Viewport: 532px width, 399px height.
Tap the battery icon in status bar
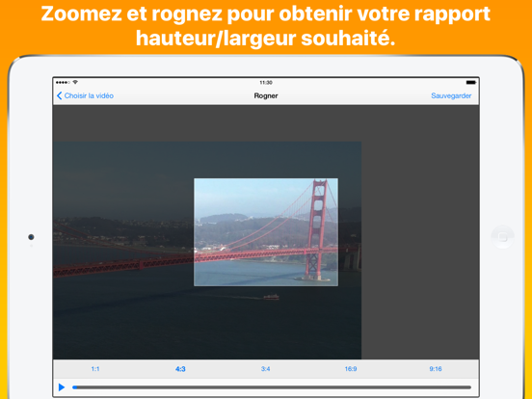coord(471,83)
